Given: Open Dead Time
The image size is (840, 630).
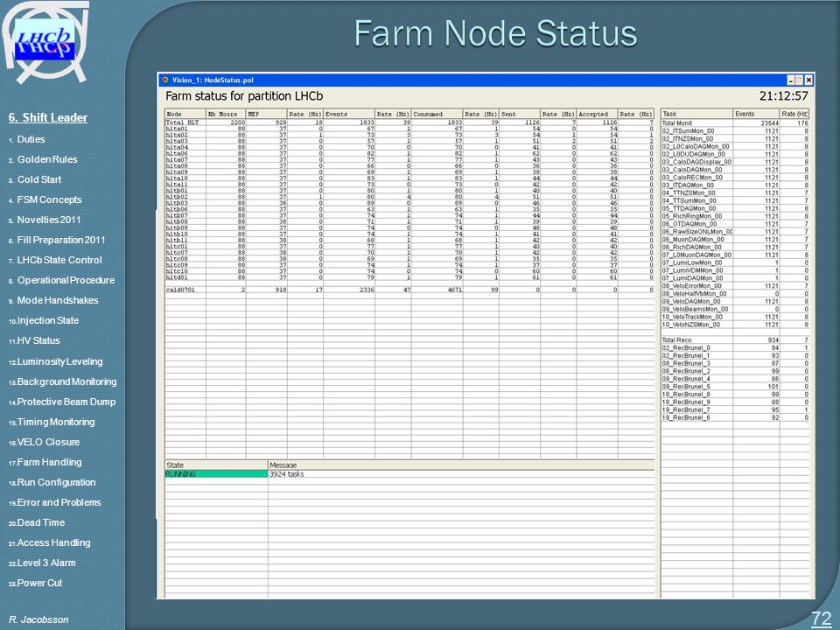Looking at the screenshot, I should point(41,522).
